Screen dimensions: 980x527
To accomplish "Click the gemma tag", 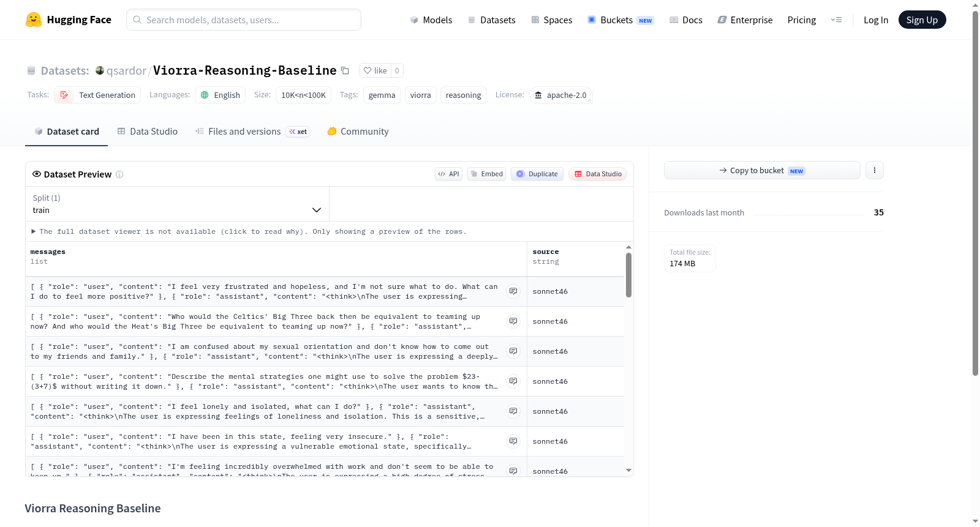I will 382,95.
